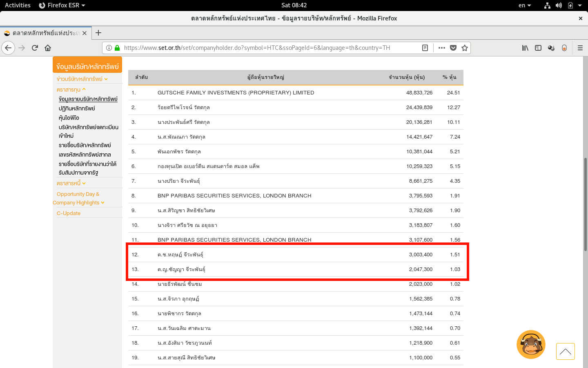Click the จำนวนหุ้น (หุ้น) column header
Viewport: 588px width, 368px height.
pyautogui.click(x=407, y=77)
